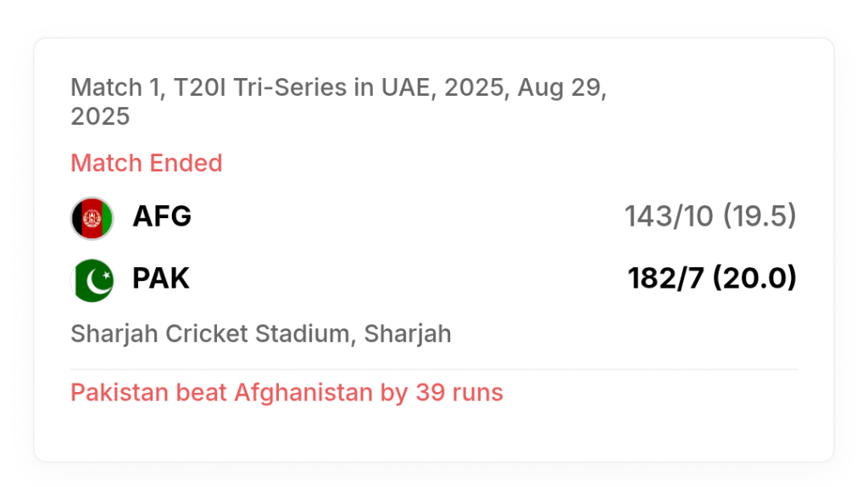Click the Afghanistan flag icon
The width and height of the screenshot is (868, 487).
point(92,218)
